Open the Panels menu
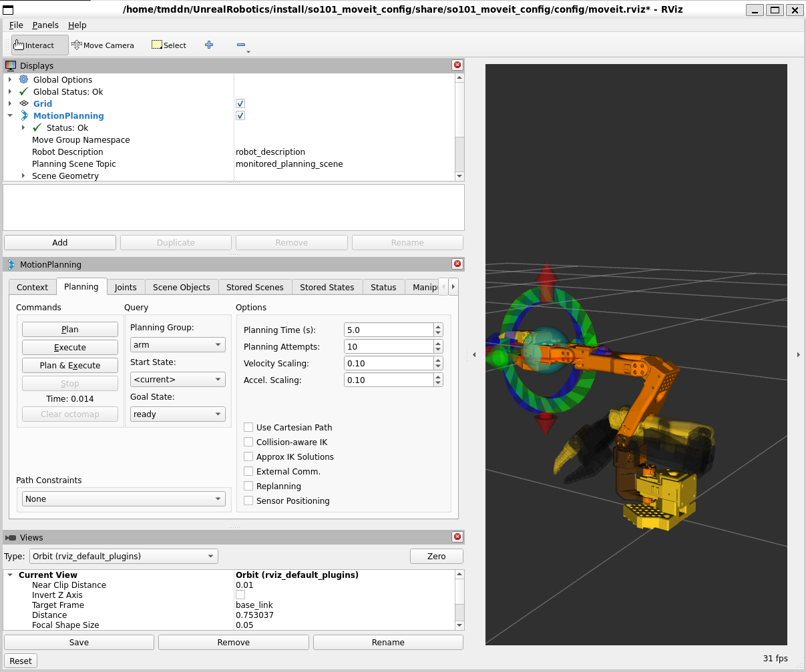Image resolution: width=806 pixels, height=672 pixels. click(45, 25)
